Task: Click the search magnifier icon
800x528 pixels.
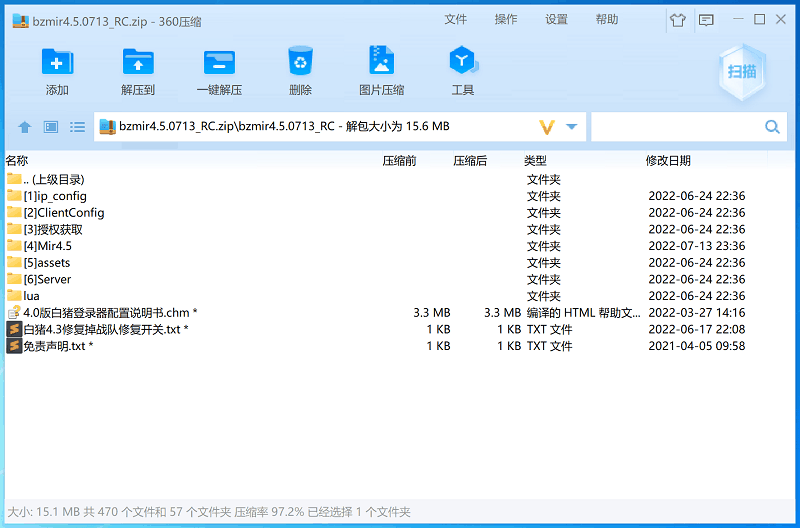Action: click(x=772, y=127)
